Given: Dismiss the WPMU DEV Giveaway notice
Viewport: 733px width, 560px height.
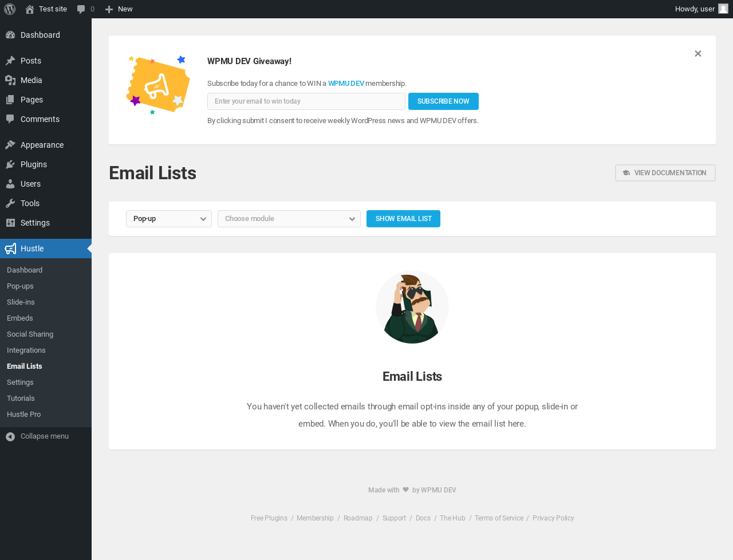Looking at the screenshot, I should point(697,53).
